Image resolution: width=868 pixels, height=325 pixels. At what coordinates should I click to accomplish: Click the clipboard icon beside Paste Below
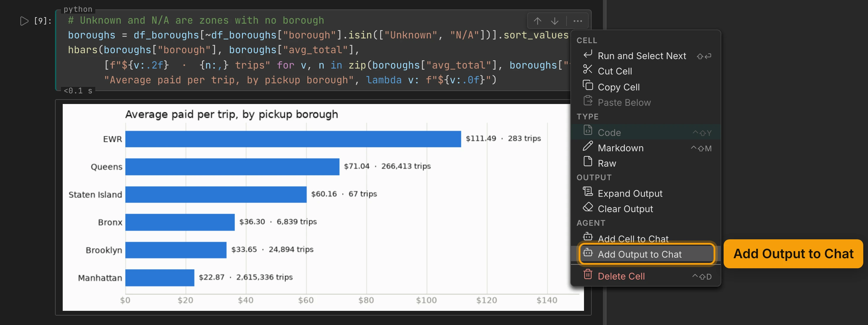[587, 100]
